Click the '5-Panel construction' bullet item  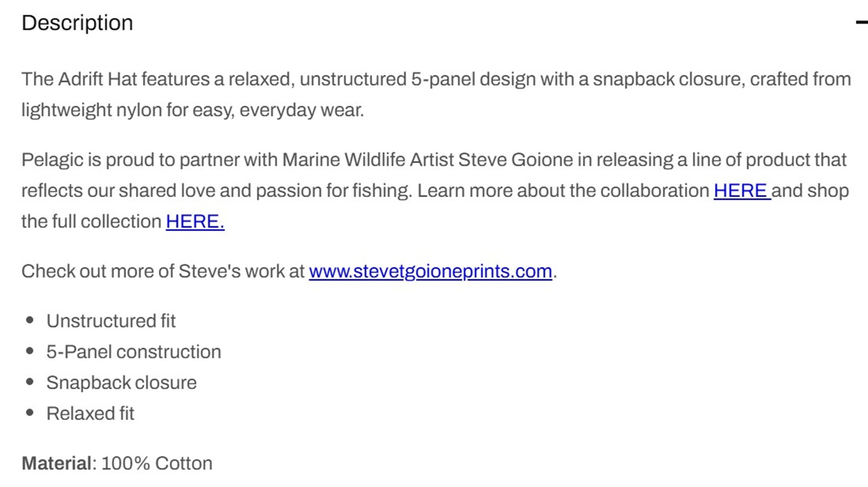coord(134,352)
